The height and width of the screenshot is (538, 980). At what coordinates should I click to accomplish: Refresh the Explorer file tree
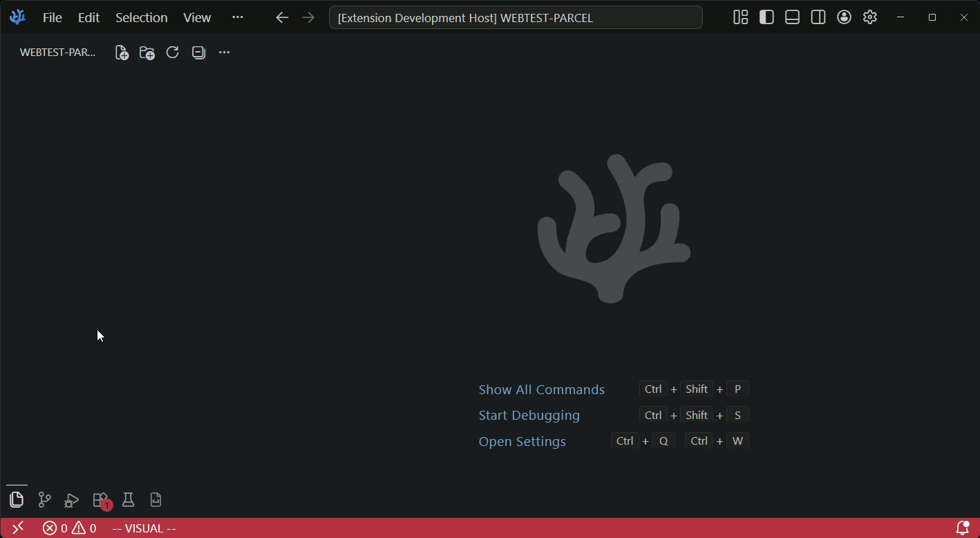(173, 53)
